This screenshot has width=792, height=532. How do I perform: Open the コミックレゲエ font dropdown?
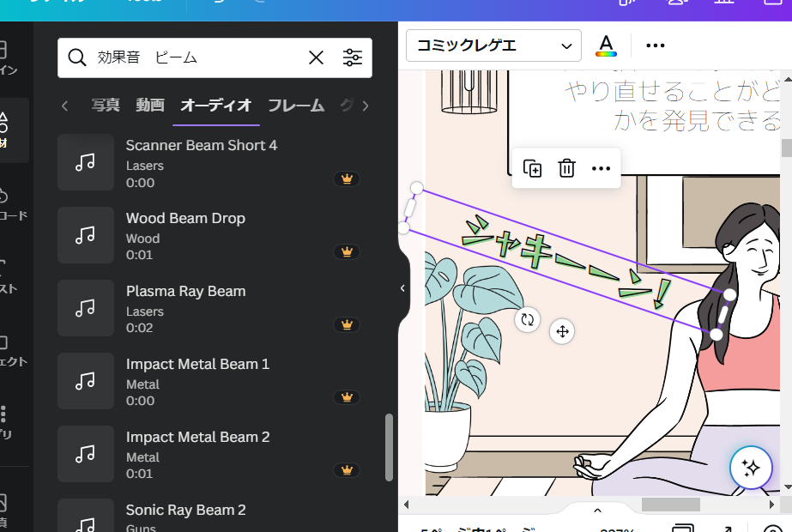493,45
